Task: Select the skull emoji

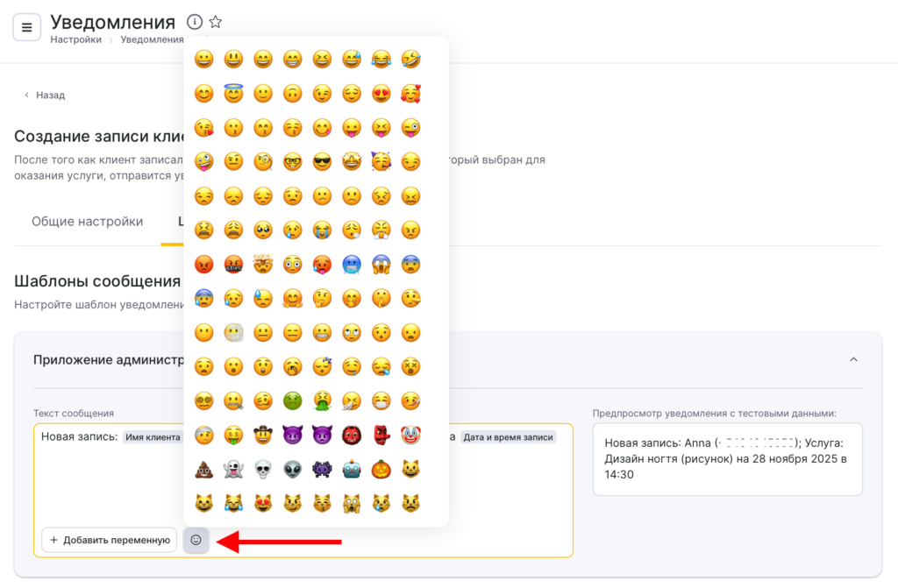Action: pos(263,470)
